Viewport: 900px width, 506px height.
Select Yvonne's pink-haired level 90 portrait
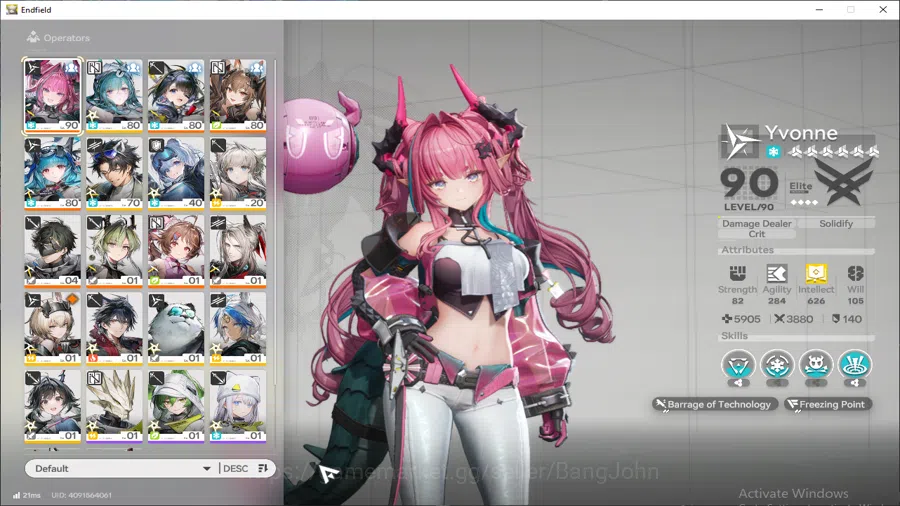coord(52,96)
